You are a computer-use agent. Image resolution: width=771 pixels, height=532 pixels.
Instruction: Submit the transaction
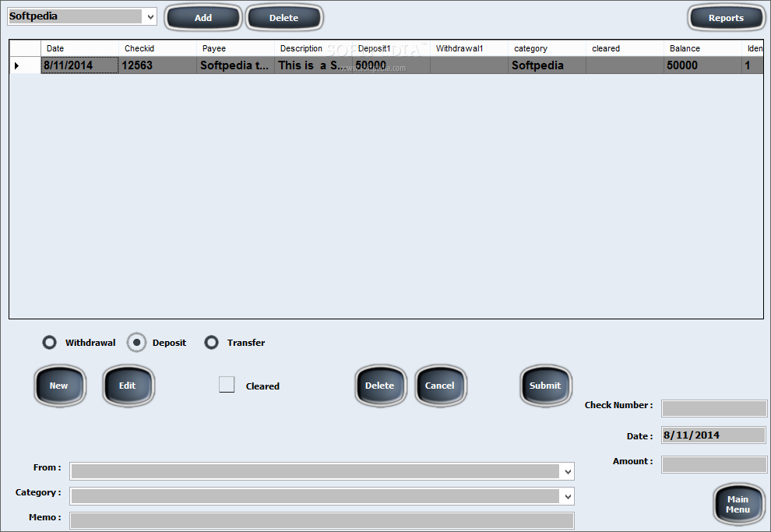[x=545, y=386]
